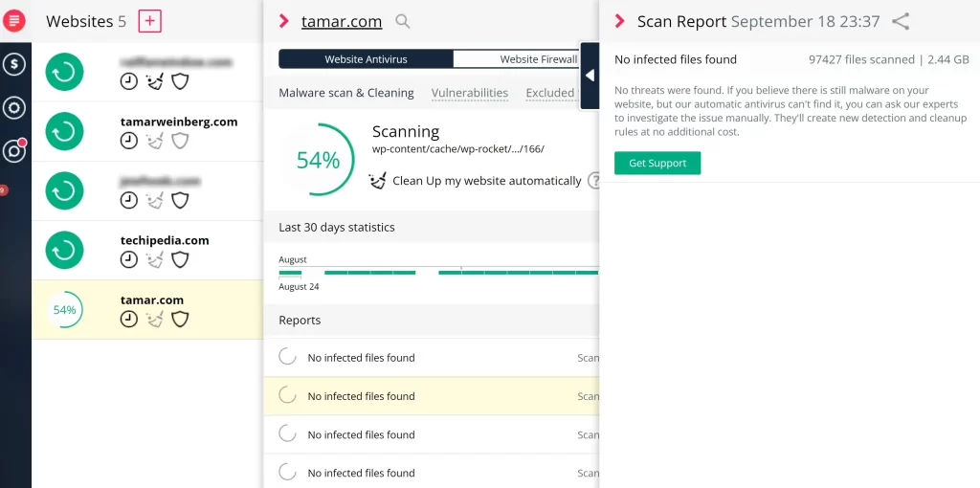Screen dimensions: 980x488
Task: Open the notifications sidebar icon with red dot
Action: [14, 151]
